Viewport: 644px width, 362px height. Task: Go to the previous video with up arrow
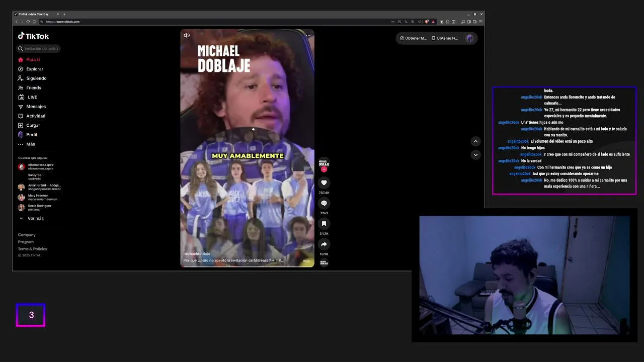475,141
